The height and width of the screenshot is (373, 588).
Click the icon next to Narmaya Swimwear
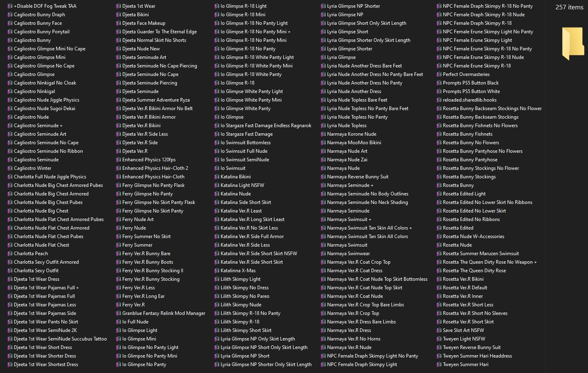click(x=323, y=254)
